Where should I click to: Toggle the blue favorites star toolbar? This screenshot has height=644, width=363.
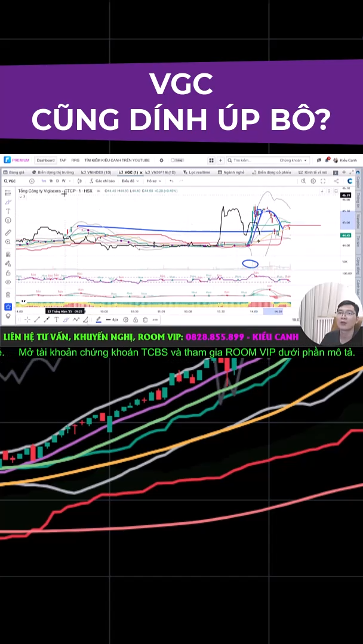8,306
